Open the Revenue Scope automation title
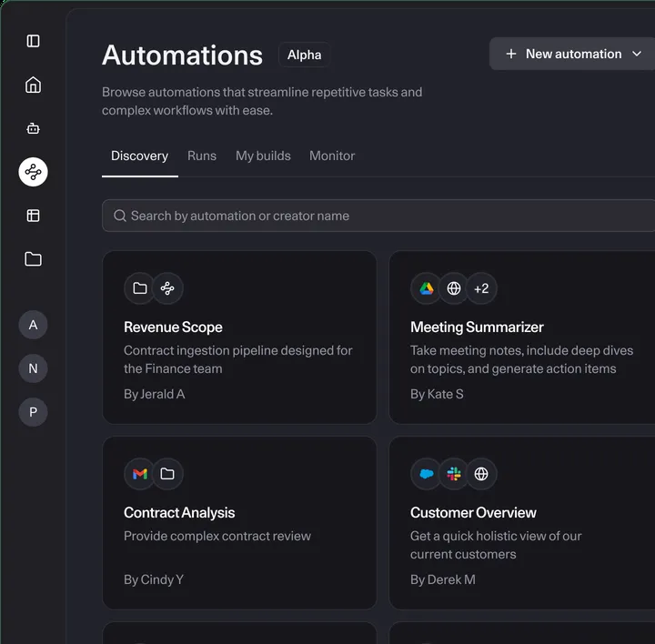 pyautogui.click(x=173, y=327)
